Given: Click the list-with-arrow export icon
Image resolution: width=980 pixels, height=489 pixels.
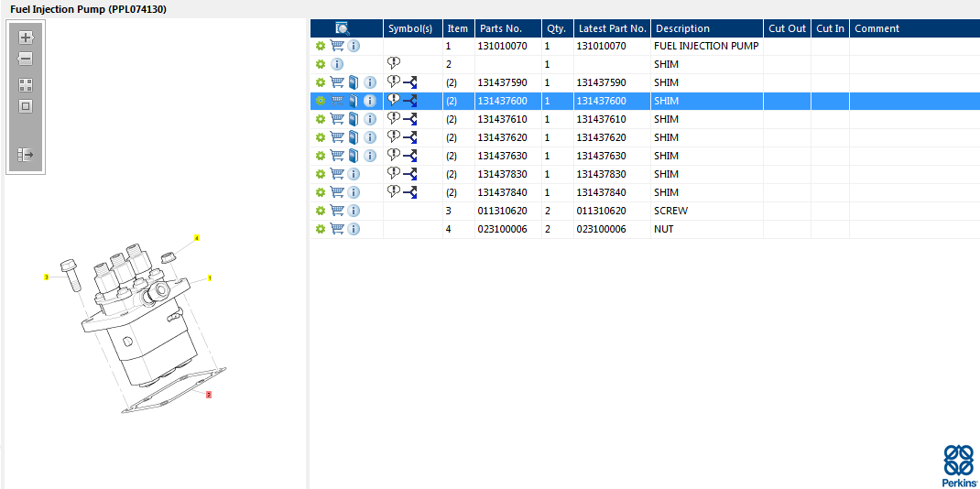Looking at the screenshot, I should click(x=26, y=155).
